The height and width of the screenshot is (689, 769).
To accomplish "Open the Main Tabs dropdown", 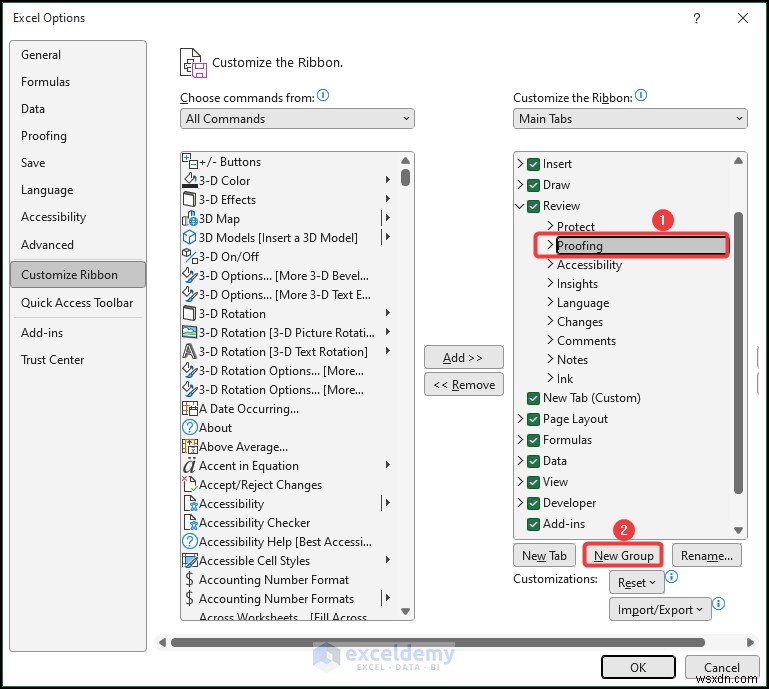I will pyautogui.click(x=630, y=119).
